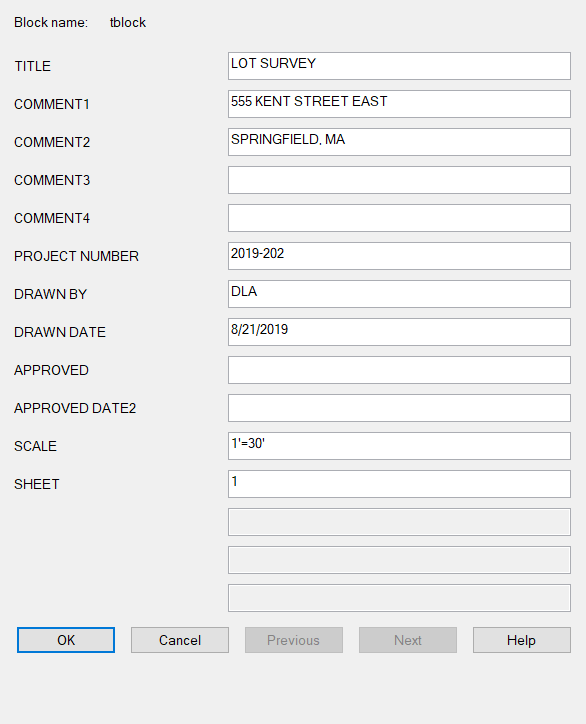Select the SHEET field containing 1
The width and height of the screenshot is (586, 724).
tap(399, 484)
